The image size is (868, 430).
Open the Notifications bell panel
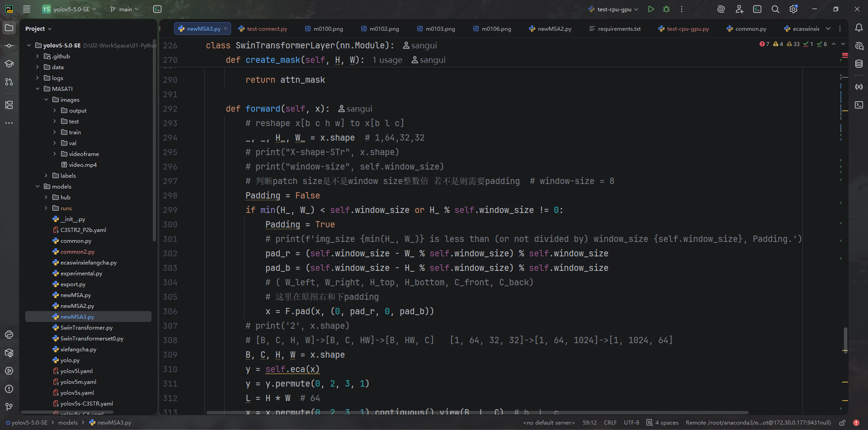pyautogui.click(x=859, y=28)
